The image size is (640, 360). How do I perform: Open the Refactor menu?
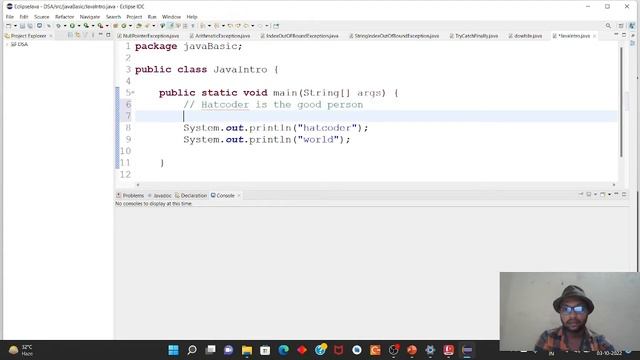coord(64,17)
